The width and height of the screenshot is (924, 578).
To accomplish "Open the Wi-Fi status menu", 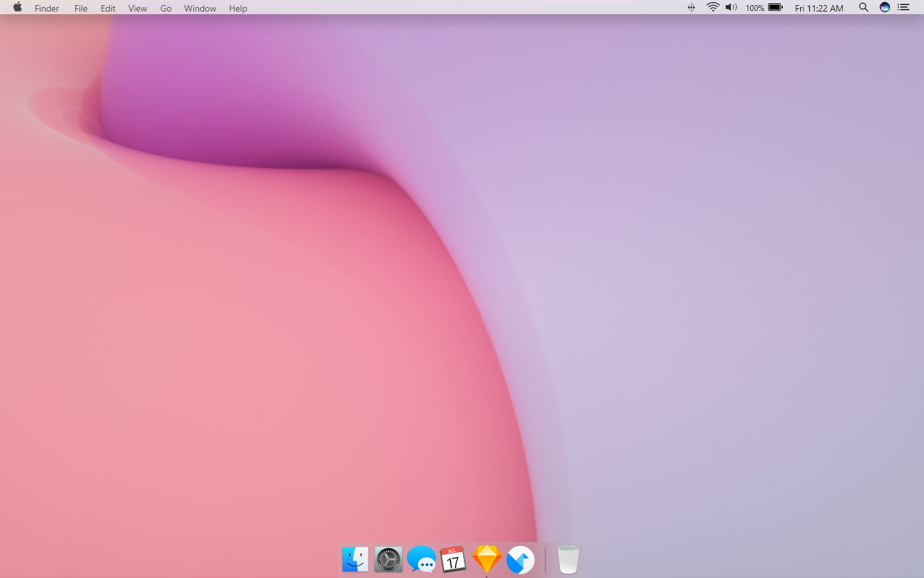I will (712, 8).
